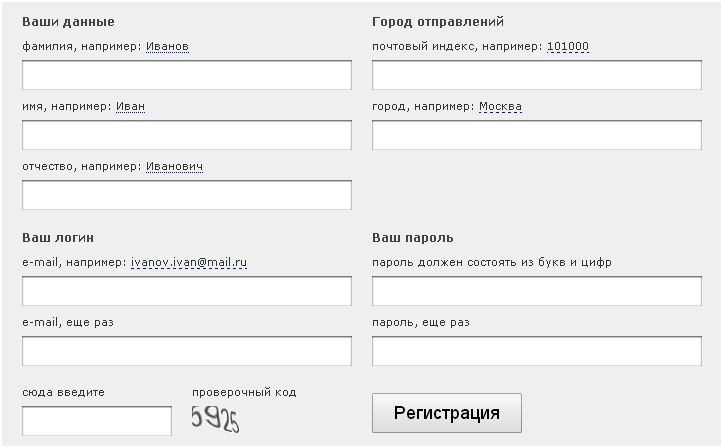Focus the 'e-mail, еще раз' confirmation field
Image resolution: width=721 pixels, height=447 pixels.
(186, 351)
